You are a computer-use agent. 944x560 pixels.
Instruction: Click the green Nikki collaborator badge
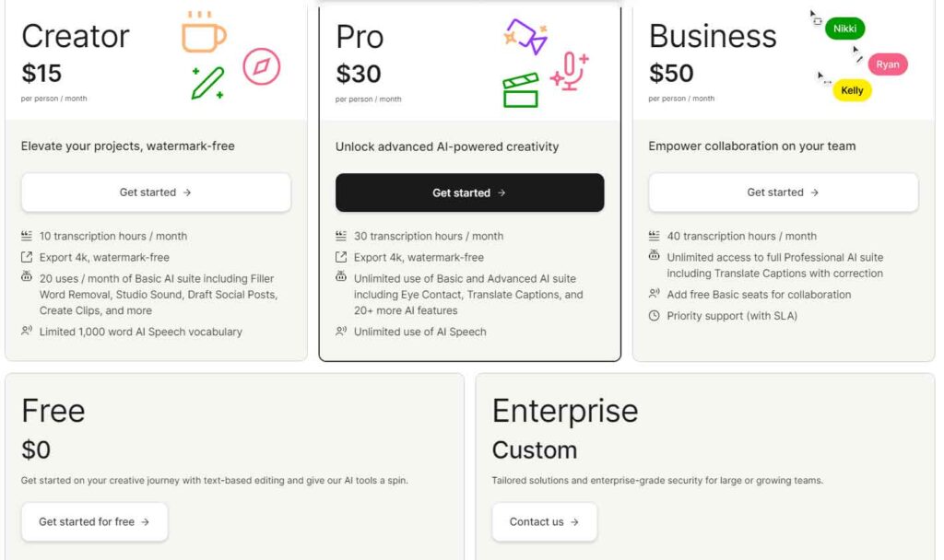844,29
